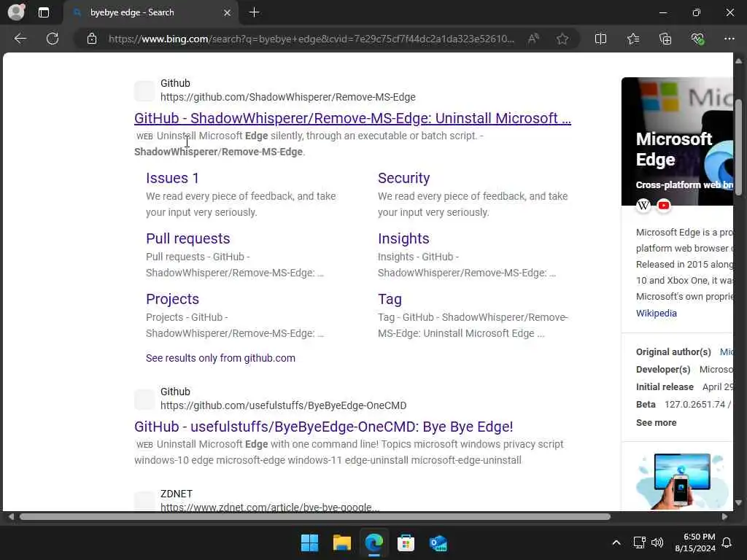
Task: Open YouTube icon in Microsoft Edge panel
Action: 664,205
